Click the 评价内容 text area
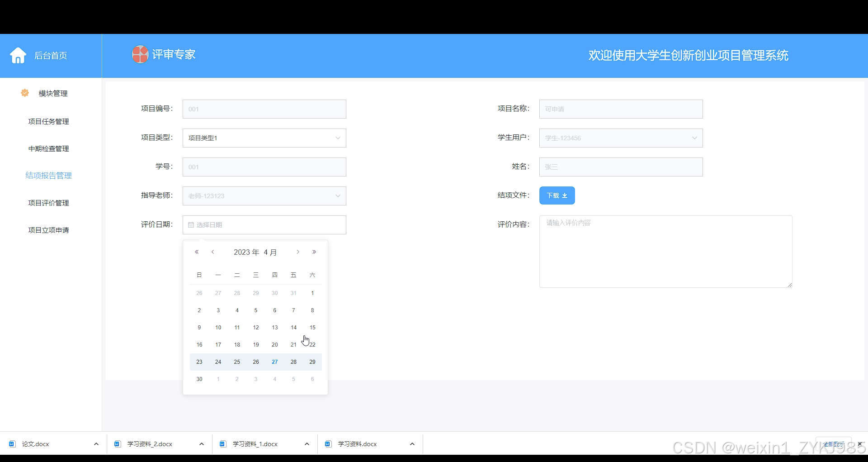The image size is (868, 462). coord(666,252)
